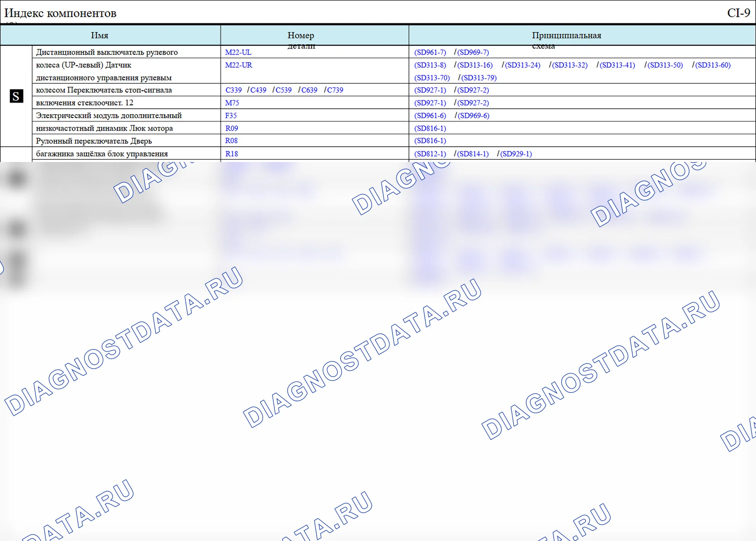Click (SD927-1) in the M75 row
The width and height of the screenshot is (756, 541).
coord(430,103)
